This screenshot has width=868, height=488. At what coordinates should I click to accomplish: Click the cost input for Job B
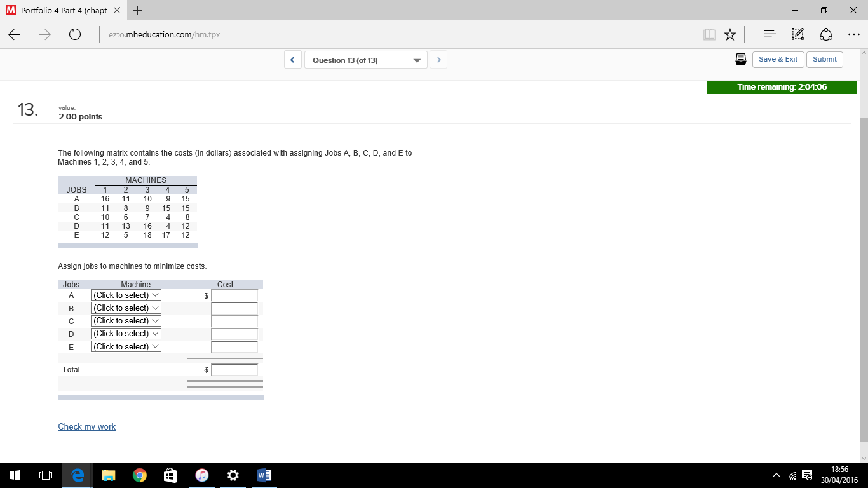click(x=235, y=308)
